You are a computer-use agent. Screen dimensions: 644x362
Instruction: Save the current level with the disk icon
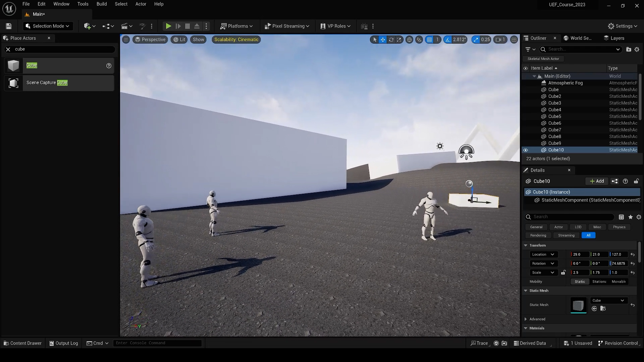coord(9,26)
